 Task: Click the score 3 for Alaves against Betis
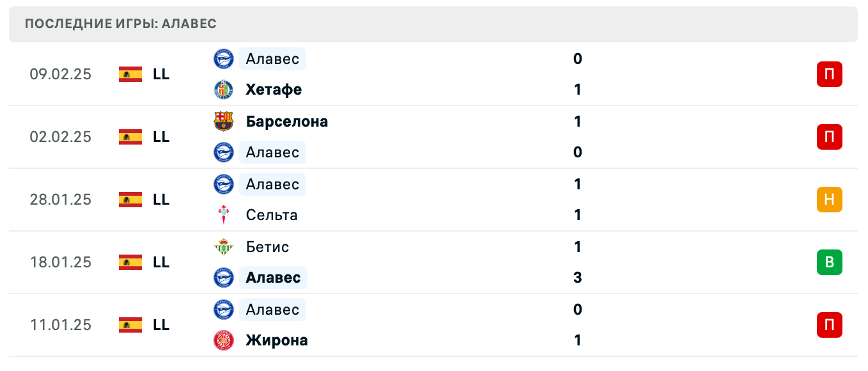click(x=577, y=278)
